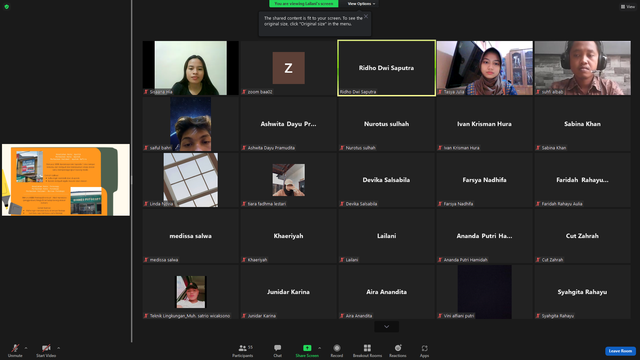Click tiara fadhma lestari's profile picture
Screen dimensions: 640x360
coord(289,180)
